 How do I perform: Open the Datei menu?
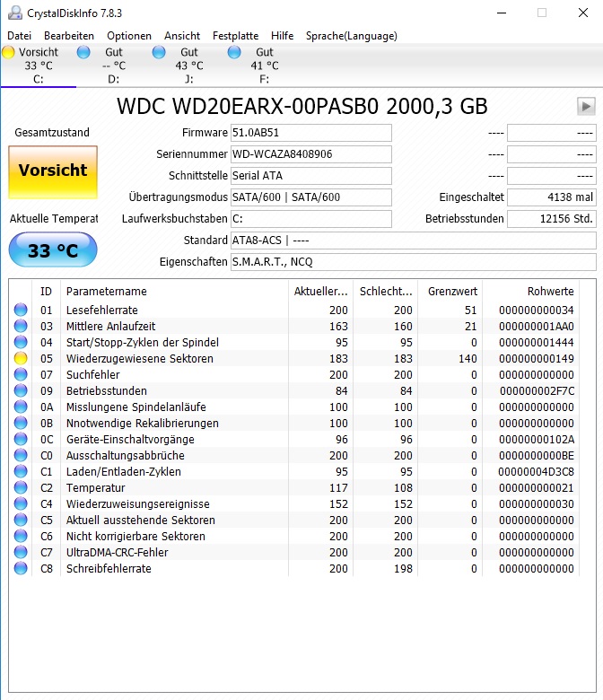pos(19,36)
